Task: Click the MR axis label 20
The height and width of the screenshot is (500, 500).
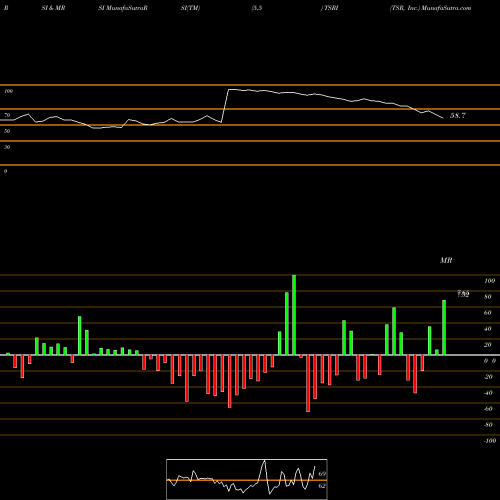Action: click(488, 345)
